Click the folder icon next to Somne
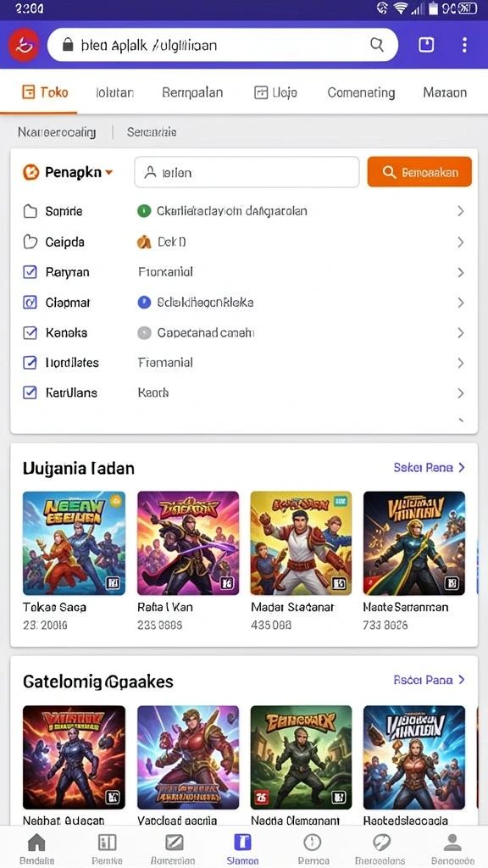This screenshot has width=488, height=868. coord(30,211)
